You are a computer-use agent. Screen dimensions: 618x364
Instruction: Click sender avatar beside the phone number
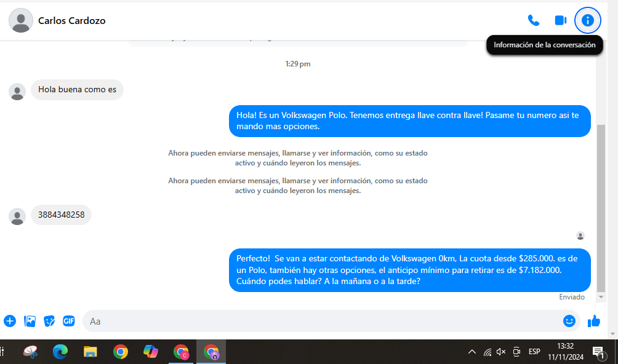click(x=17, y=216)
